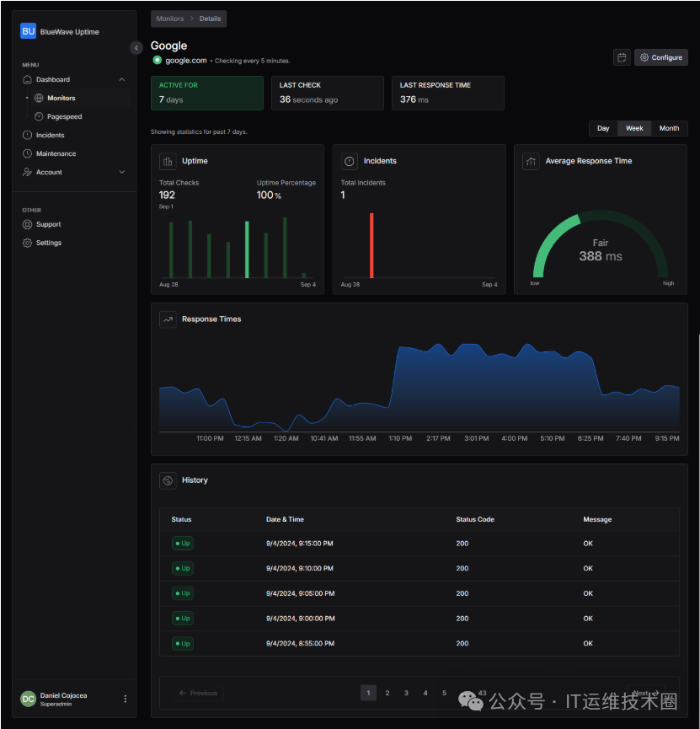Go to history page 1

(369, 694)
